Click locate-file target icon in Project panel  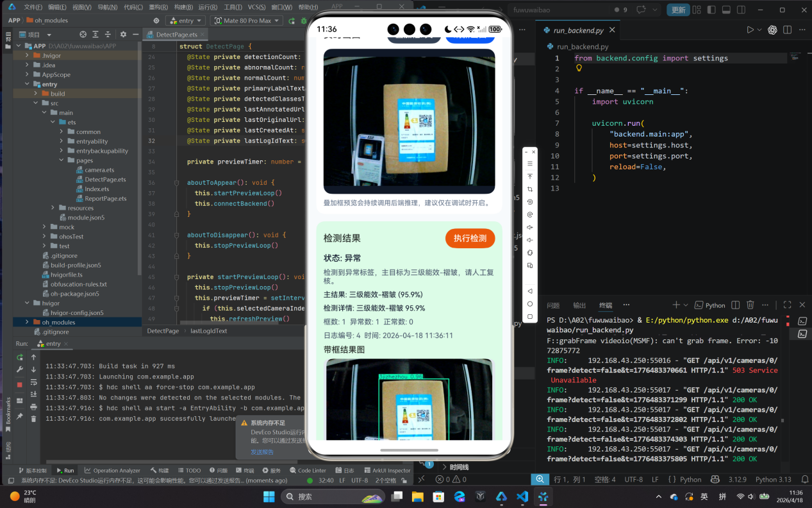click(83, 35)
